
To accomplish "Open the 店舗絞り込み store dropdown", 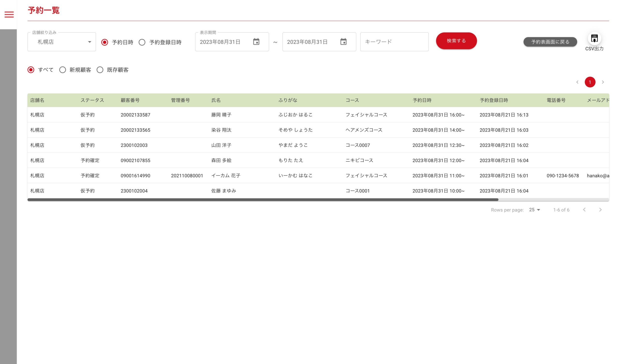I will [62, 42].
